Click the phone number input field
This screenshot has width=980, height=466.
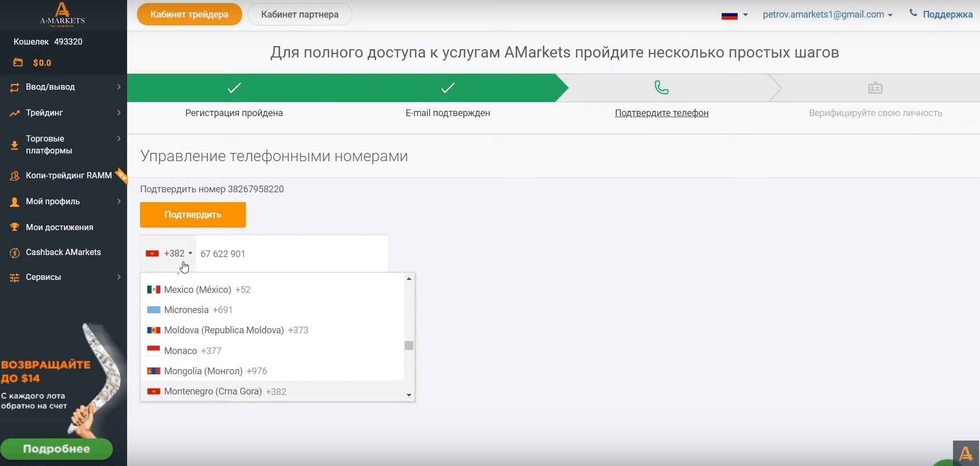click(292, 253)
